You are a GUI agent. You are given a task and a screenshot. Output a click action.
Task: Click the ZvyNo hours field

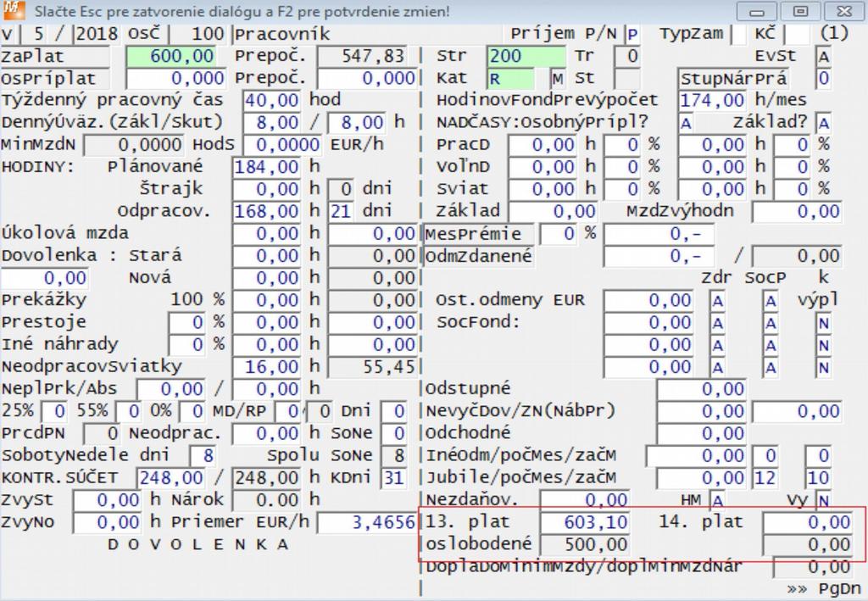coord(108,522)
